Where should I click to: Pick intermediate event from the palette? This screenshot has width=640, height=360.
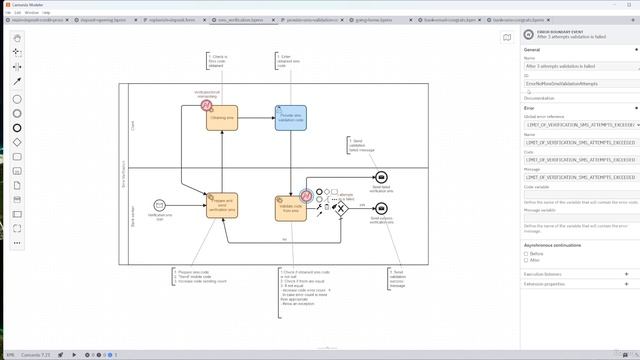(x=17, y=113)
